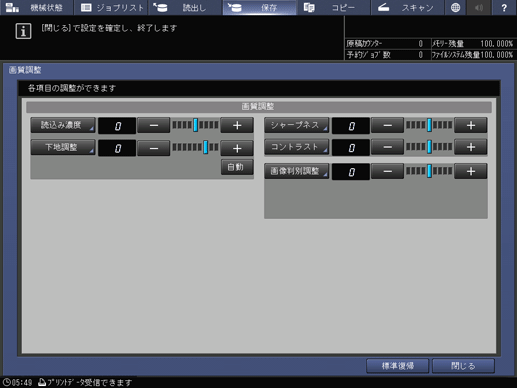This screenshot has width=517, height=388.
Task: Click 標準復帰 restore defaults button
Action: (x=397, y=366)
